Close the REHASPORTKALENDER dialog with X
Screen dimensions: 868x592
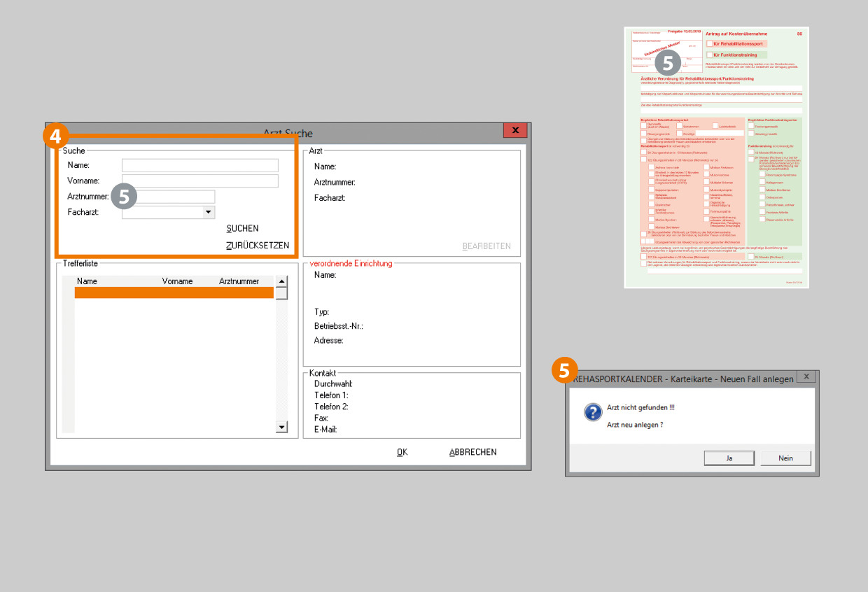806,377
